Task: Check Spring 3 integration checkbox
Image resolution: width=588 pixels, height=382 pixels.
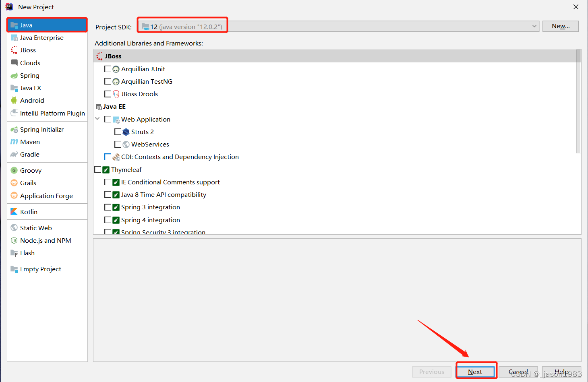Action: (108, 207)
